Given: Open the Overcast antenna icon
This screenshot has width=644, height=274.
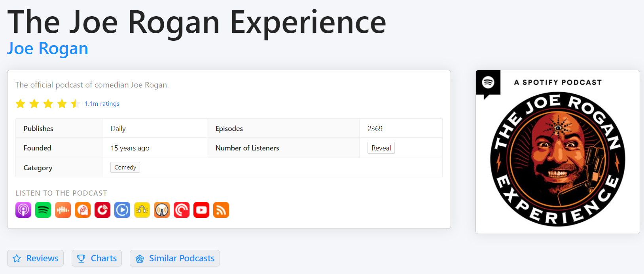Looking at the screenshot, I should 162,210.
